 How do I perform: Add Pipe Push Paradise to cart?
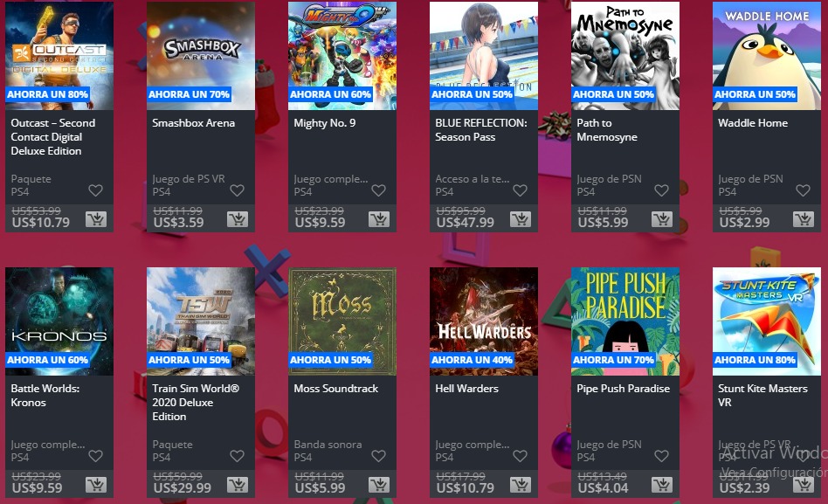click(x=662, y=485)
